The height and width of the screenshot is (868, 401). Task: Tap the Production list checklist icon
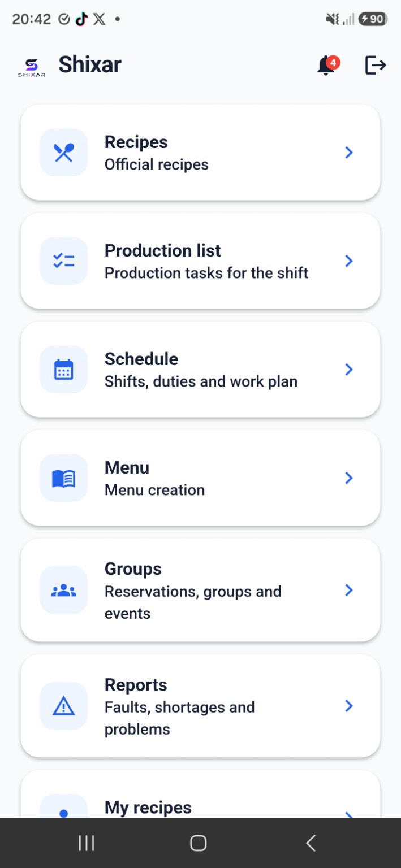click(64, 261)
